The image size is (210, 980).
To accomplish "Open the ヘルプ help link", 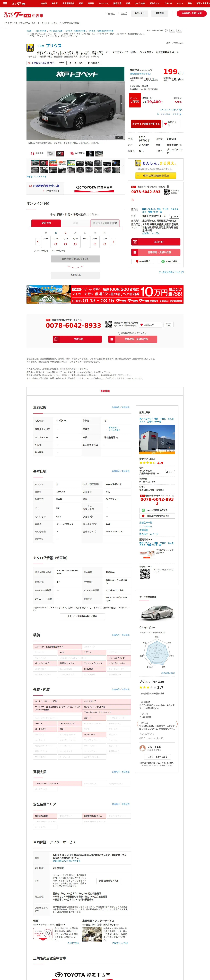I will pos(124,13).
